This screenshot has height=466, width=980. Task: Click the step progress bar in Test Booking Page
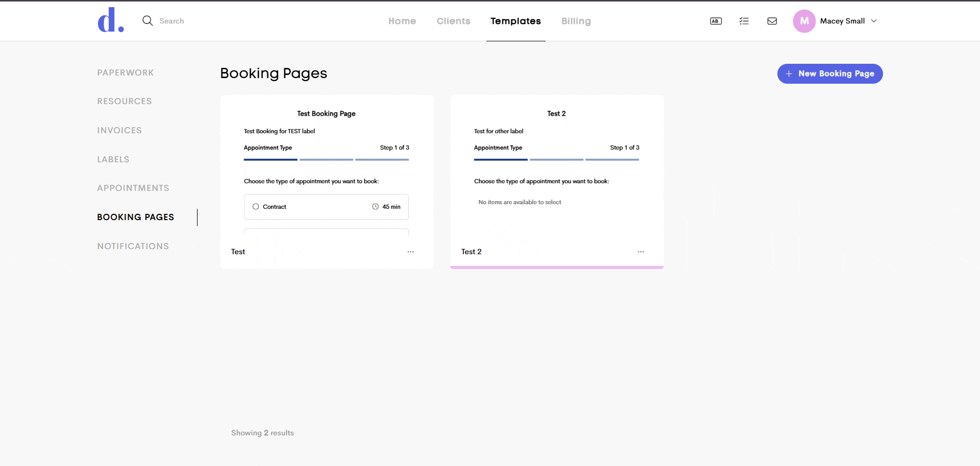(326, 160)
